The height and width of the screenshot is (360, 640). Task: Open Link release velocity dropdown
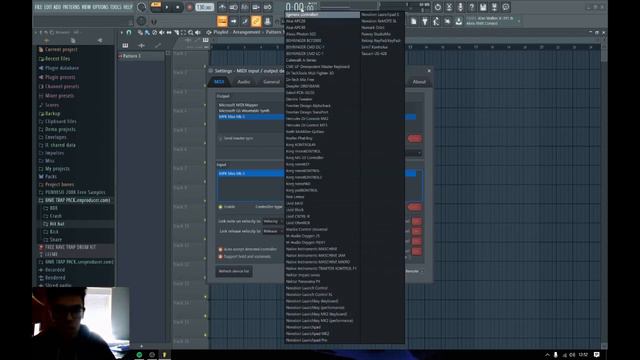click(x=273, y=231)
